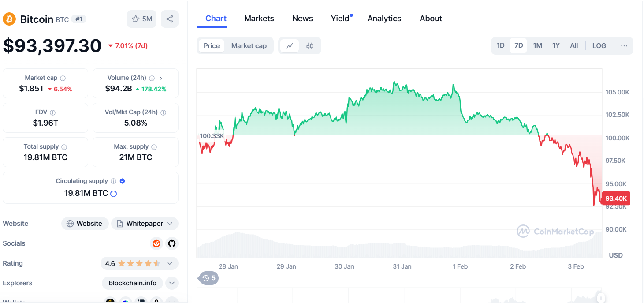Click the chart range slider handle
The width and height of the screenshot is (644, 303).
(601, 299)
